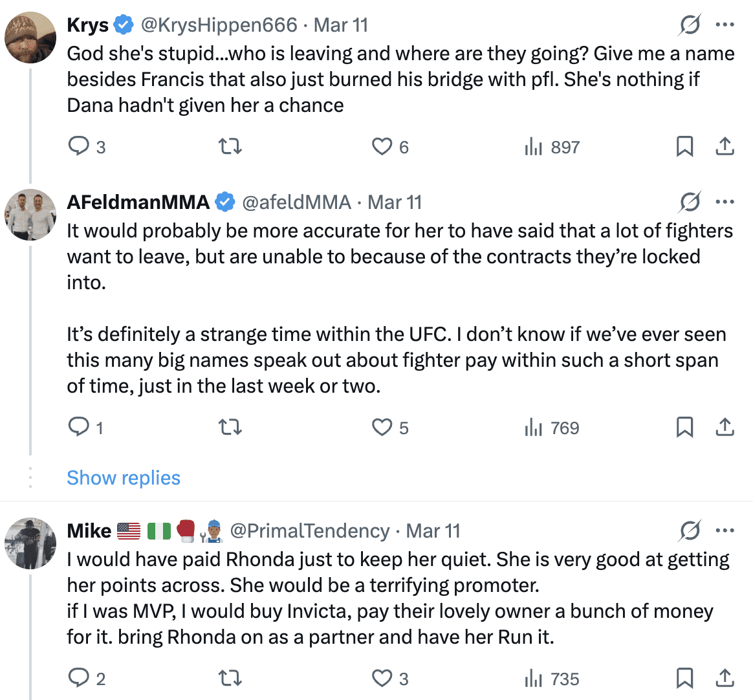Image resolution: width=753 pixels, height=700 pixels.
Task: Share Krys's tweet via share icon
Action: (725, 147)
